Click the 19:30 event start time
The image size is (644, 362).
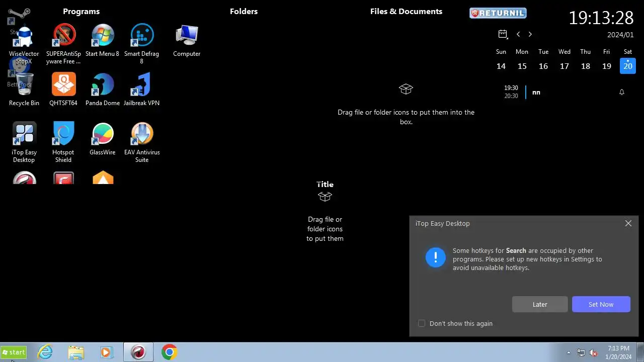tap(511, 88)
